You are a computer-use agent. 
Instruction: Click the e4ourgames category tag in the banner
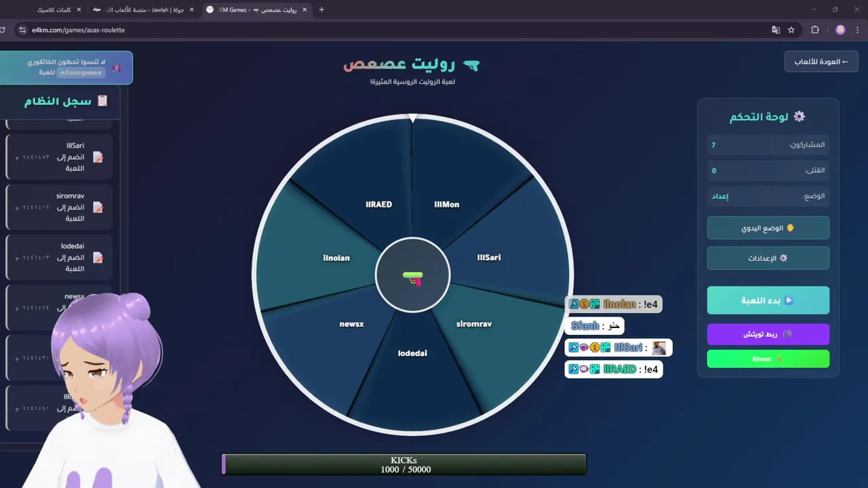81,73
